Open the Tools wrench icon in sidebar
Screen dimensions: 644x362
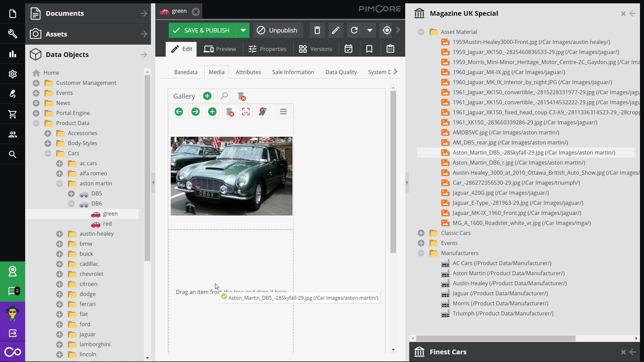[12, 34]
